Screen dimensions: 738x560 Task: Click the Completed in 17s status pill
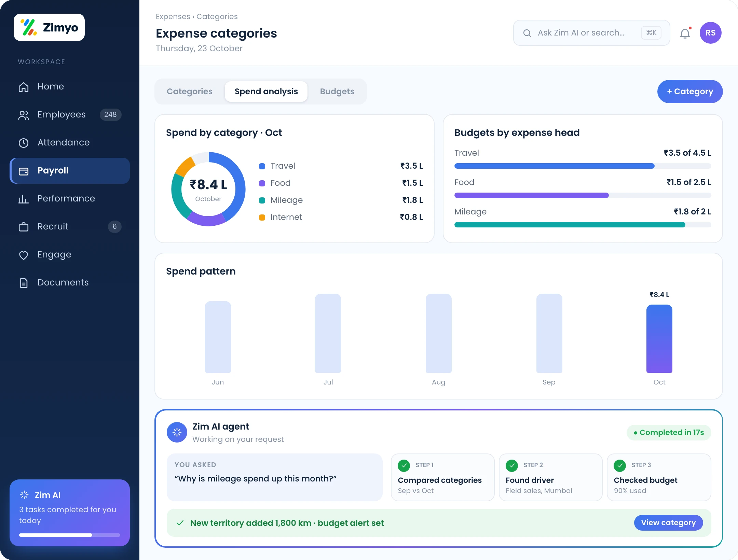coord(669,433)
